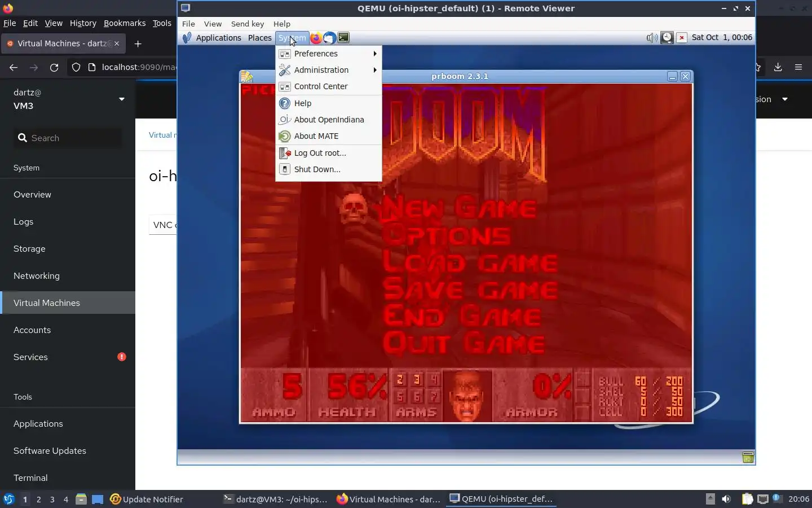Click the file manager icon in host taskbar
The width and height of the screenshot is (812, 508).
tap(81, 499)
